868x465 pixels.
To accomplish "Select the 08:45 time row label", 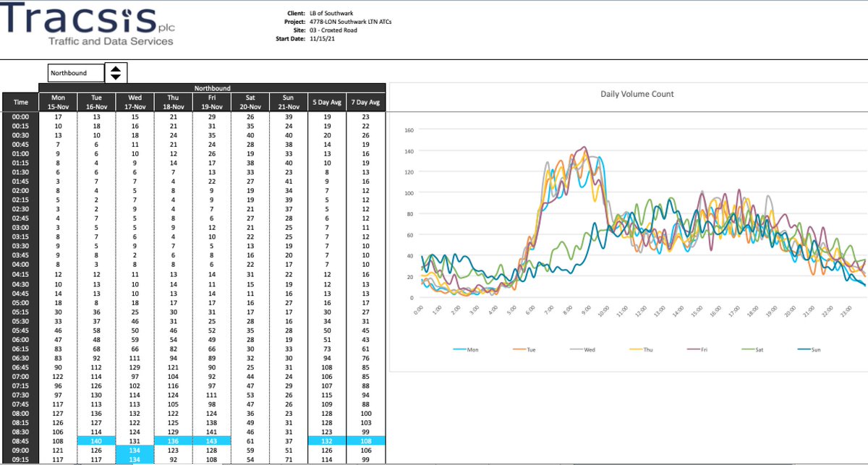I will tap(20, 441).
